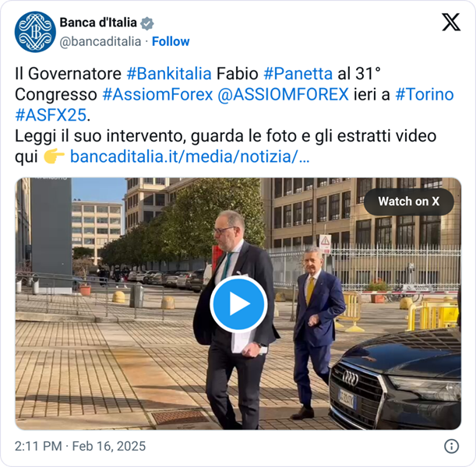Screen dimensions: 476x467
Task: Click the tweet body text
Action: pyautogui.click(x=234, y=115)
